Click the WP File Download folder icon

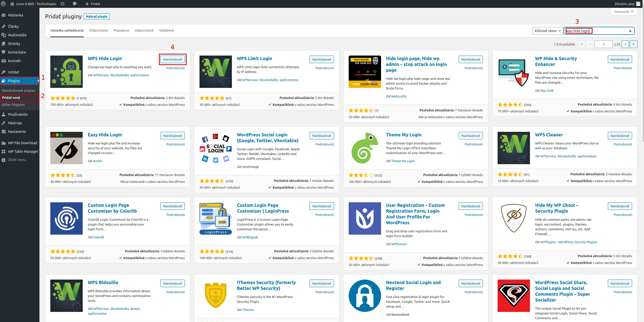(4, 143)
